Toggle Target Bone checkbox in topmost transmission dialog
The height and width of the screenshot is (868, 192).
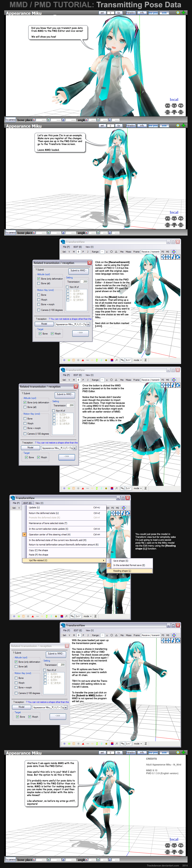click(40, 334)
